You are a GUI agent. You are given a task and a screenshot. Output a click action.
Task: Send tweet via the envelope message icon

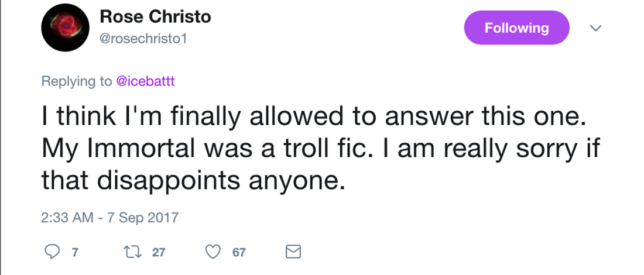(293, 252)
